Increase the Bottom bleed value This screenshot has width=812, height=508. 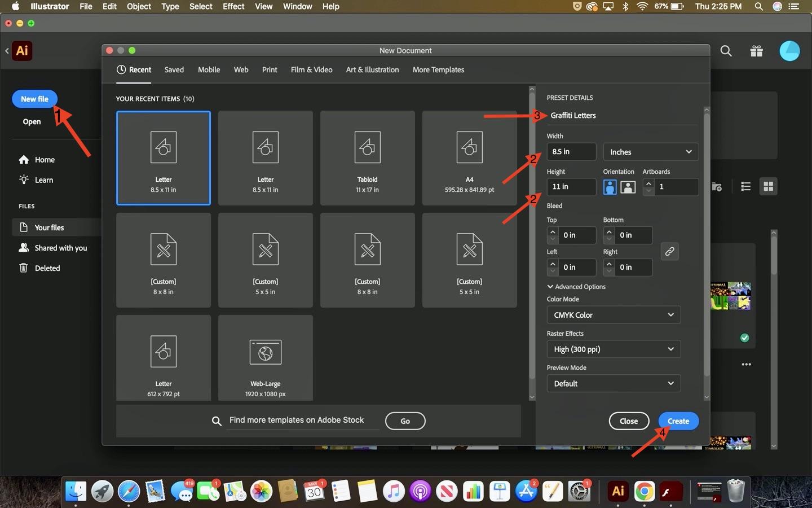[x=609, y=231]
